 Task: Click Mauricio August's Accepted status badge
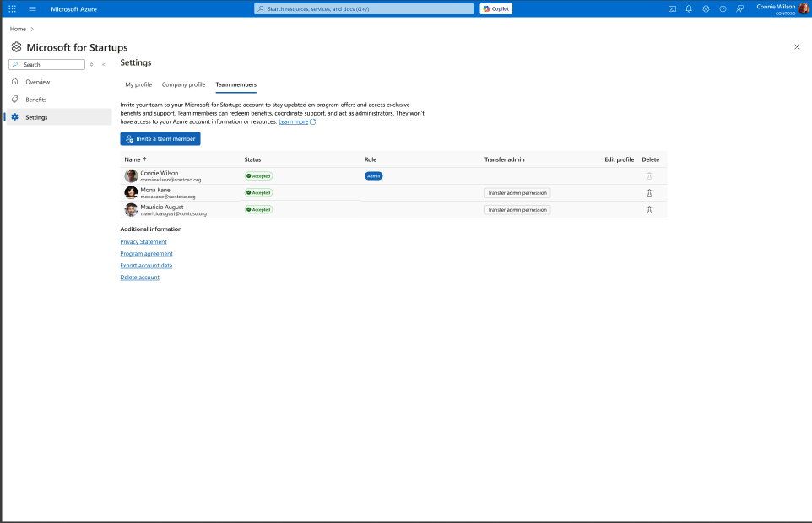258,209
